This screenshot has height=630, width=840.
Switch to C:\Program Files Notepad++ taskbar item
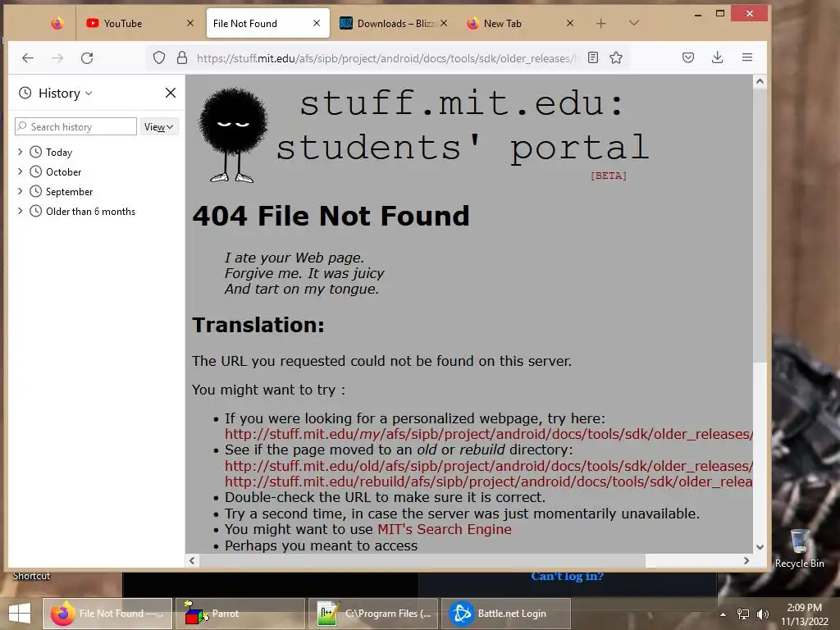(373, 614)
